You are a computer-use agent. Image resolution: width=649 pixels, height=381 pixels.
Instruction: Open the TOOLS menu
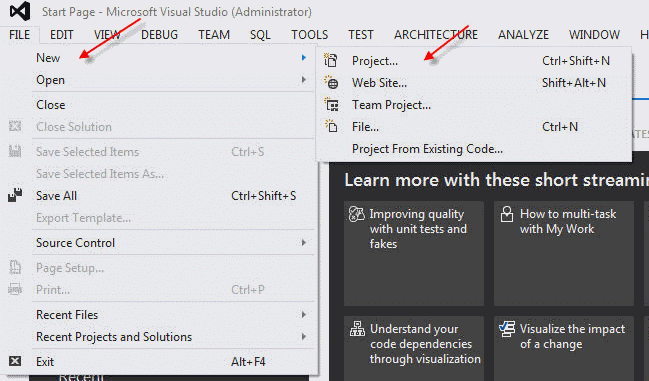tap(310, 35)
